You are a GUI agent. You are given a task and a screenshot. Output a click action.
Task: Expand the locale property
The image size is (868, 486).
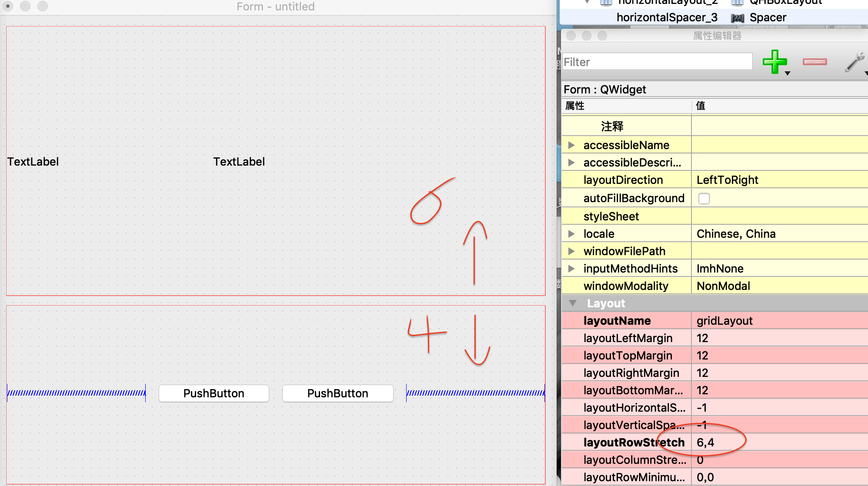coord(571,234)
